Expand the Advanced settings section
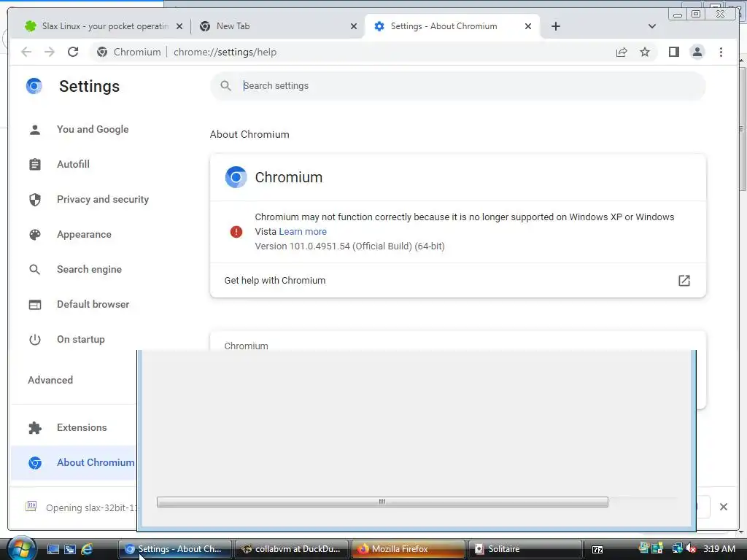The height and width of the screenshot is (560, 747). [x=50, y=380]
